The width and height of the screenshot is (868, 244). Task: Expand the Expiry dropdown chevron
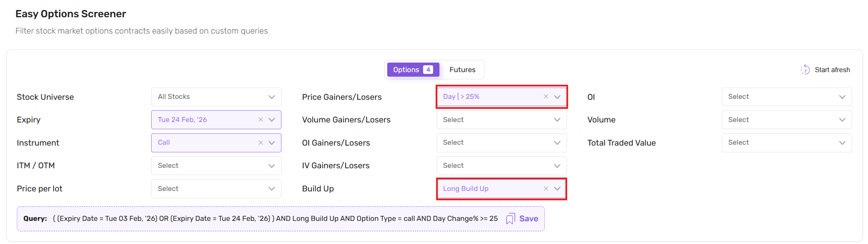(x=271, y=120)
